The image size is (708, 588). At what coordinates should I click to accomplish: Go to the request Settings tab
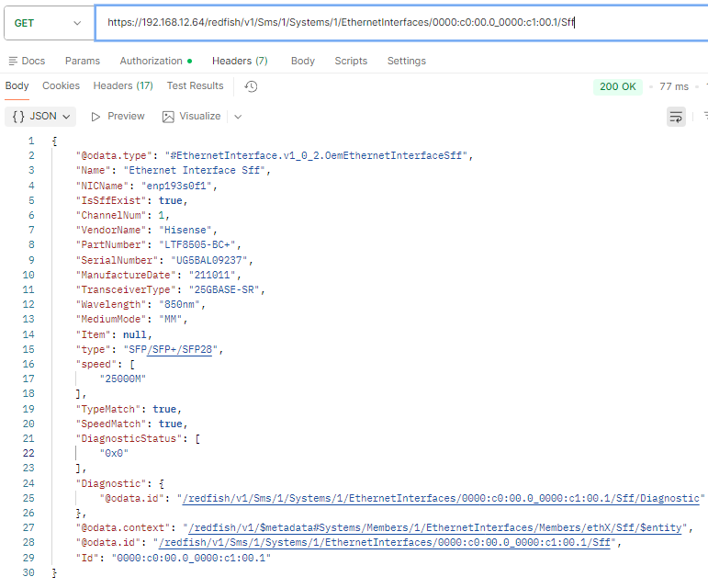click(406, 61)
